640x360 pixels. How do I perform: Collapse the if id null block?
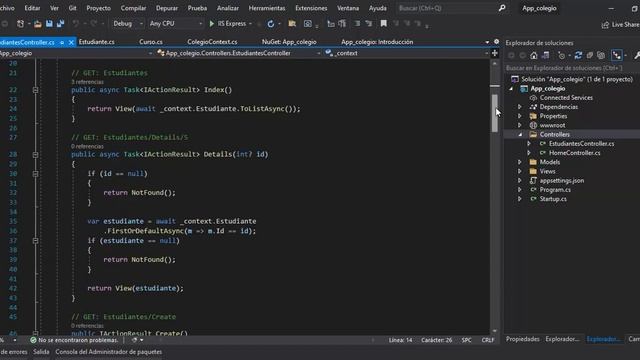click(x=36, y=174)
